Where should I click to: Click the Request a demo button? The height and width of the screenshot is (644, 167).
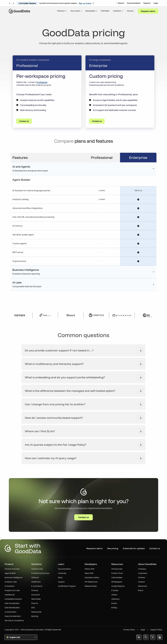click(x=148, y=11)
